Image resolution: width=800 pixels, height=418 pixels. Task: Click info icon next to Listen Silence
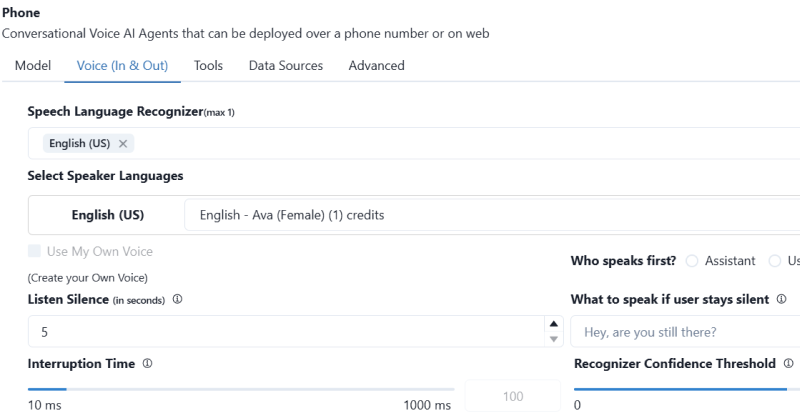pos(177,299)
